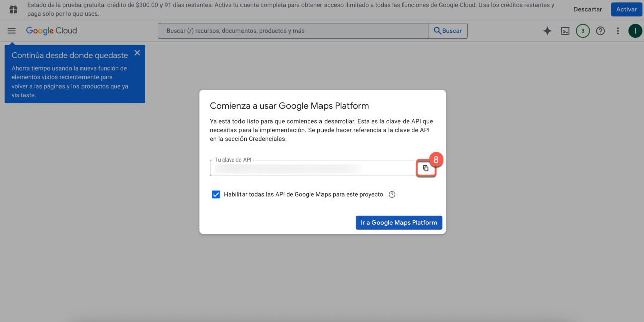This screenshot has height=322, width=644.
Task: Close the Continúa desde donde quedaste tooltip
Action: tap(137, 53)
